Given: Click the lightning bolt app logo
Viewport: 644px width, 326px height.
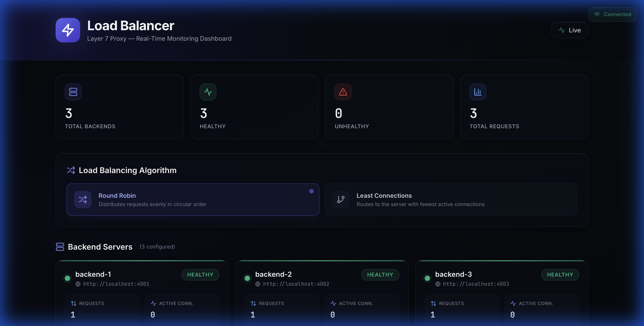Looking at the screenshot, I should [68, 30].
